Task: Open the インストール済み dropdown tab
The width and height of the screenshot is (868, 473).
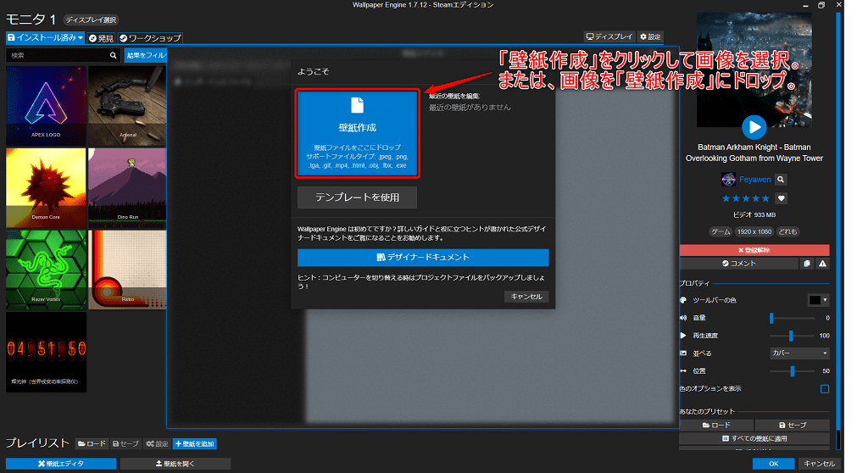Action: pos(45,37)
